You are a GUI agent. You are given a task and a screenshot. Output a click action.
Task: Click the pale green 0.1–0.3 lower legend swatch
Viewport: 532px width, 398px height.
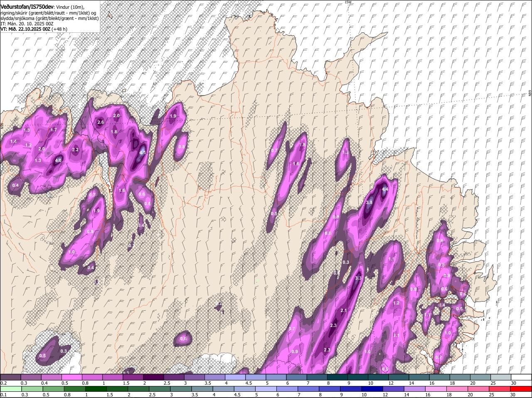(x=11, y=389)
